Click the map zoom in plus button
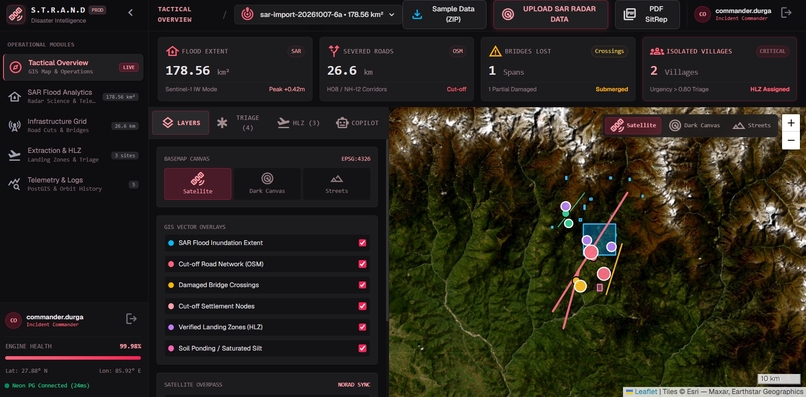Screen dimensions: 806x397 click(x=791, y=123)
